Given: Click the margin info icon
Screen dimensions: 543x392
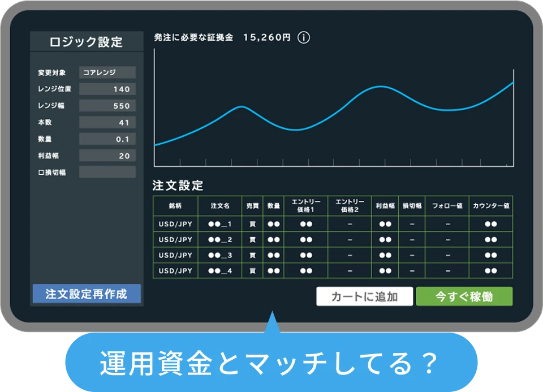Looking at the screenshot, I should click(x=304, y=37).
